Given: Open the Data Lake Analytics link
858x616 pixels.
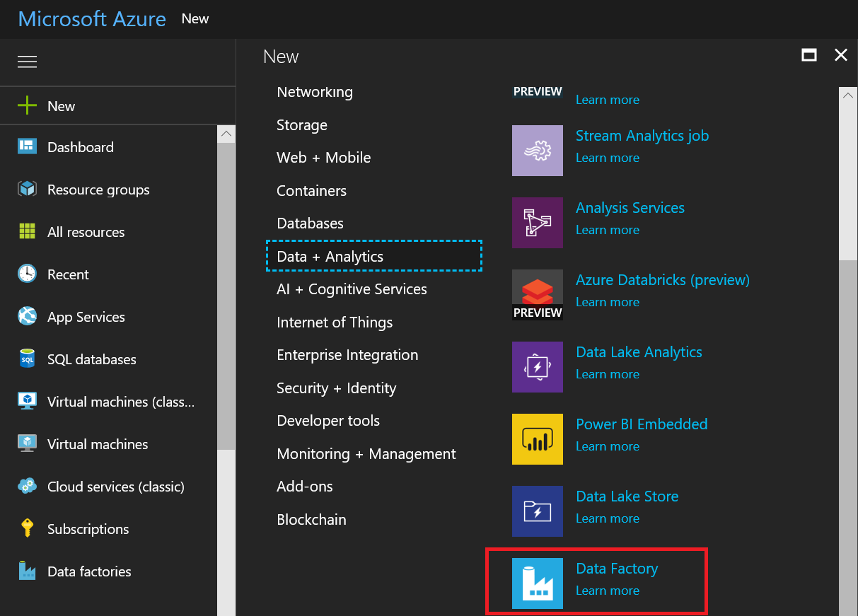Looking at the screenshot, I should point(639,352).
